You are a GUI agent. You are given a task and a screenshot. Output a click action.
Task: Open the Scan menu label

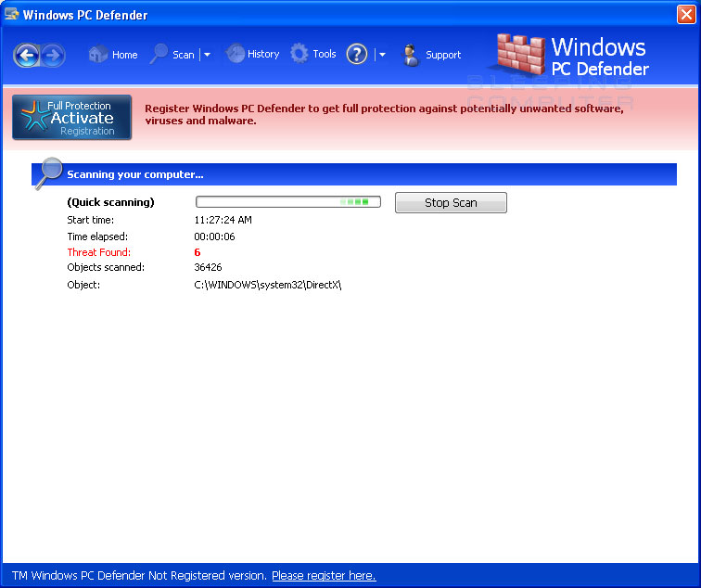(184, 55)
